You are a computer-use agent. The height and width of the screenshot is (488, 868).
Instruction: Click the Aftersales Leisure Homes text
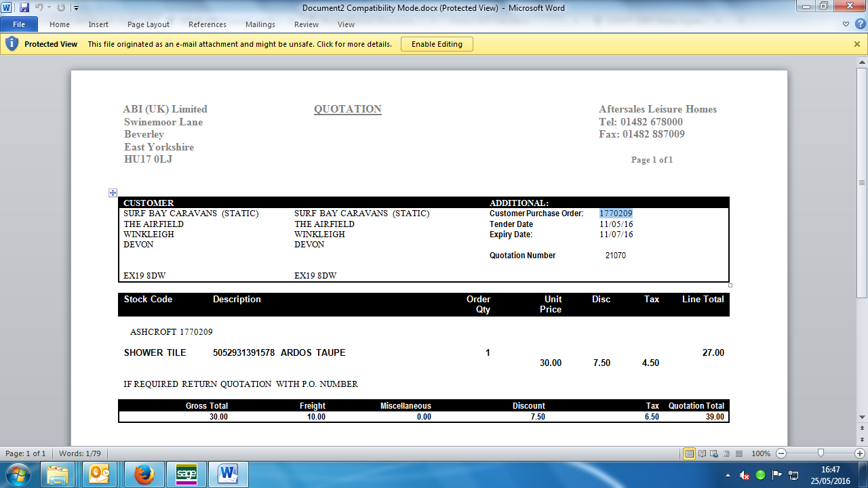click(x=658, y=109)
